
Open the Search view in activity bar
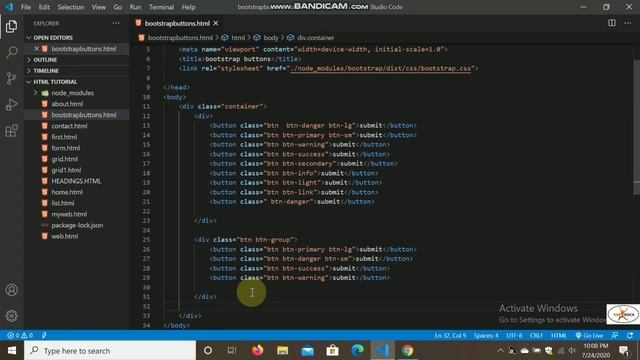pyautogui.click(x=11, y=52)
